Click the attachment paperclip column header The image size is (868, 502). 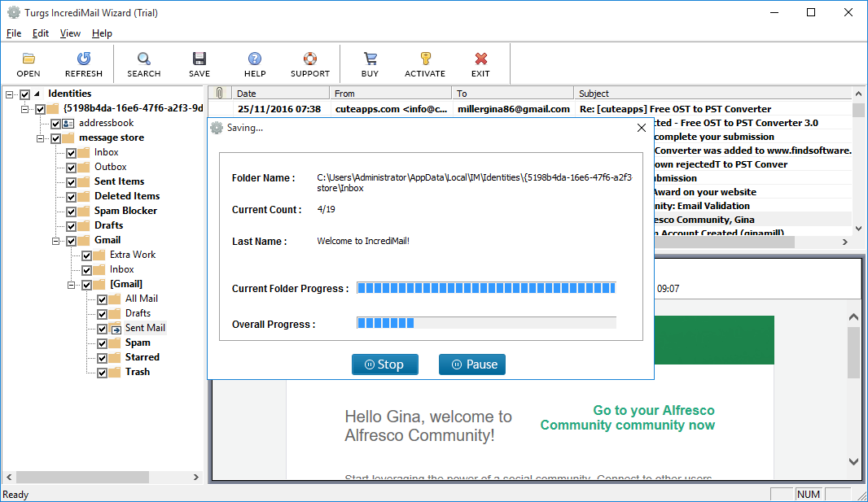pos(219,93)
